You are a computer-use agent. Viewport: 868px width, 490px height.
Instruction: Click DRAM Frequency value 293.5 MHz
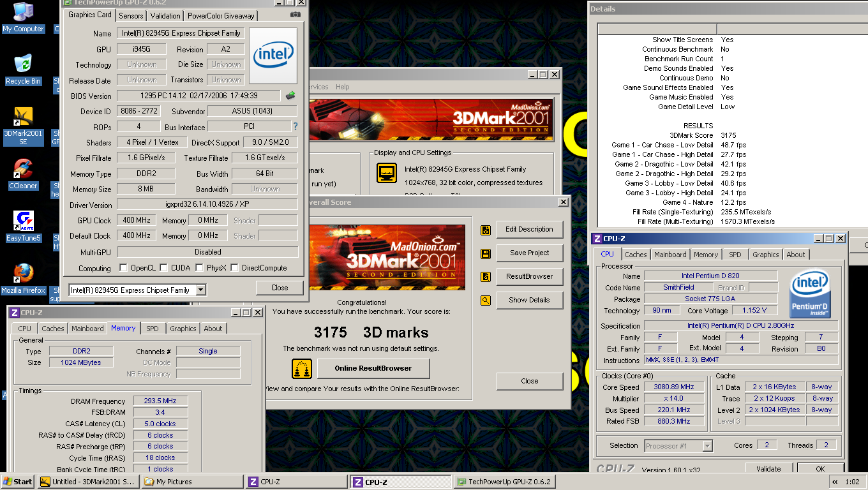(160, 401)
